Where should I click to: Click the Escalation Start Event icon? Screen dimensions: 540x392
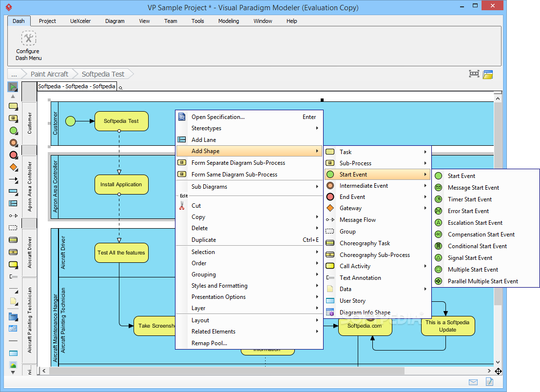point(439,223)
